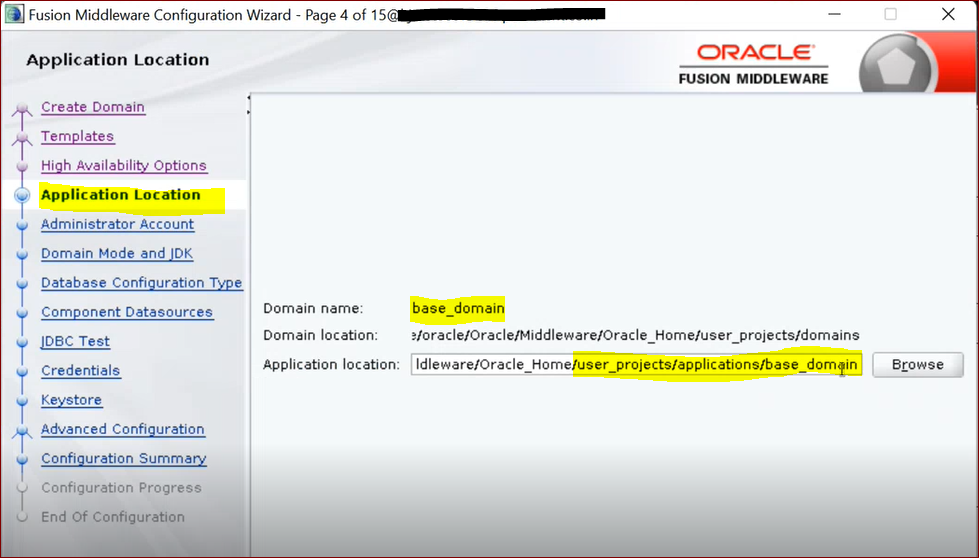Open Advanced Configuration step
This screenshot has height=558, width=979.
click(x=123, y=429)
